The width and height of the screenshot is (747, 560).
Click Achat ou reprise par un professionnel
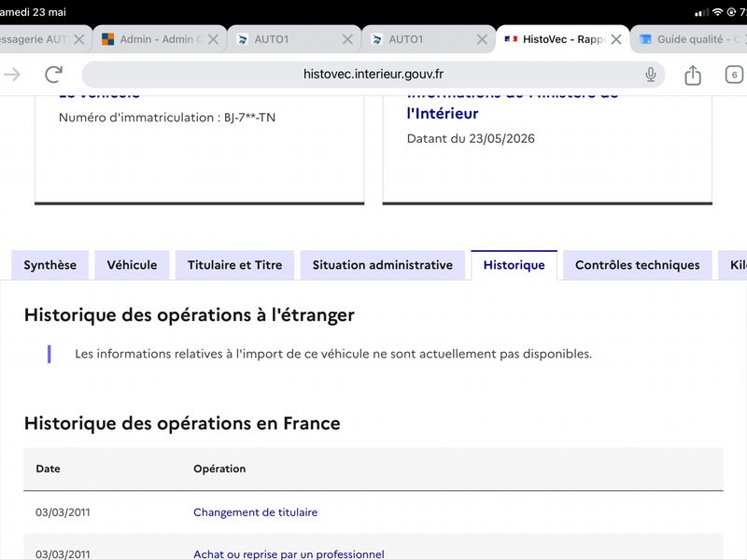(289, 554)
